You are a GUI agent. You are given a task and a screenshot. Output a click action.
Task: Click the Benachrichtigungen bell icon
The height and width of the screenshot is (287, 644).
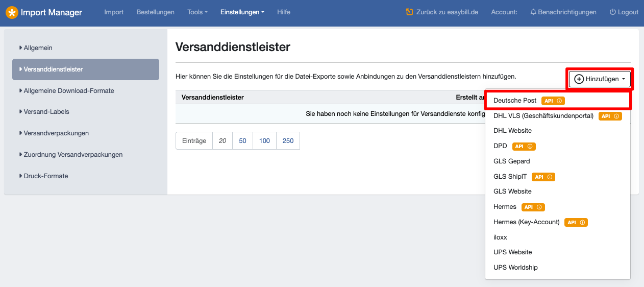533,12
